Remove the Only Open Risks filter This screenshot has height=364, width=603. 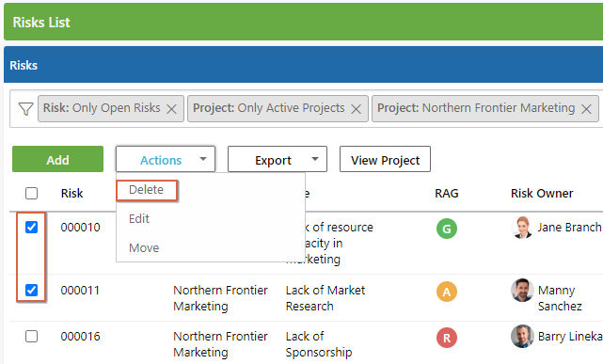(171, 109)
